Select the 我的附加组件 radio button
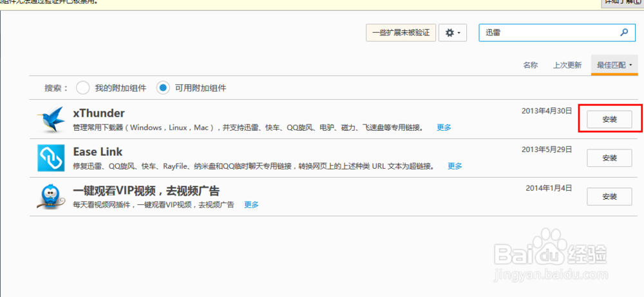 click(82, 88)
